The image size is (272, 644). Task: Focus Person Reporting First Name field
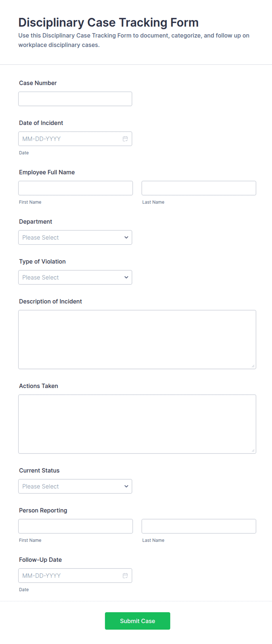click(75, 526)
